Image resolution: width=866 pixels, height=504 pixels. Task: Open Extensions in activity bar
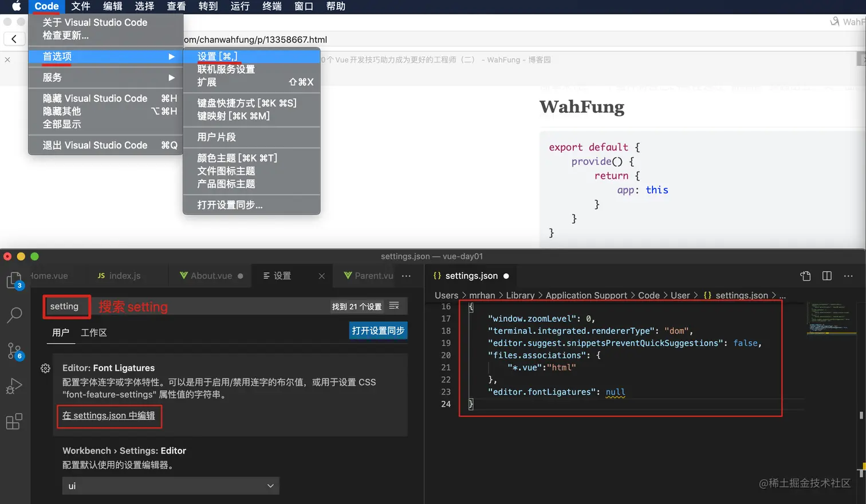(x=14, y=422)
